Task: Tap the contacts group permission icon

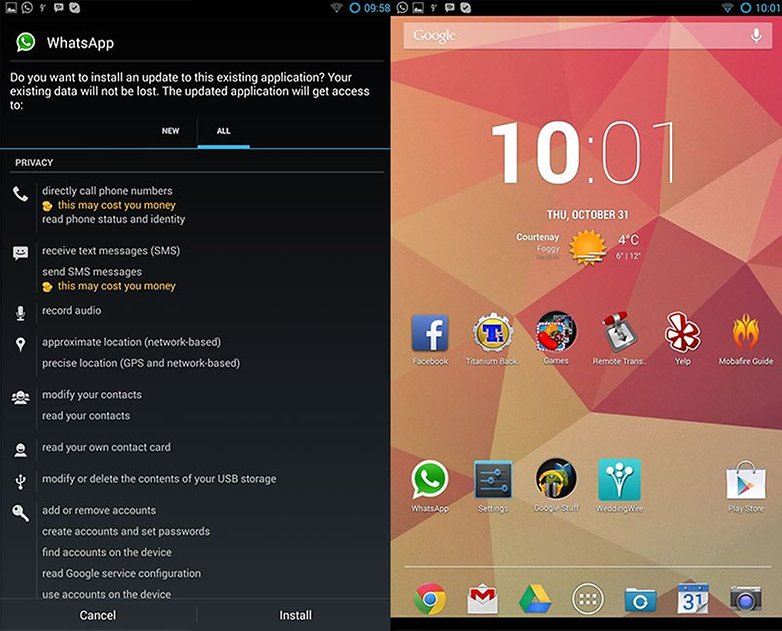Action: point(20,398)
